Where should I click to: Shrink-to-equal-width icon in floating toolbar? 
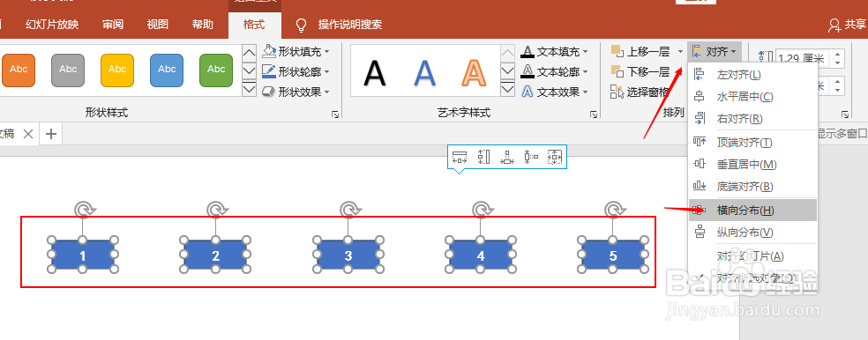click(x=507, y=157)
